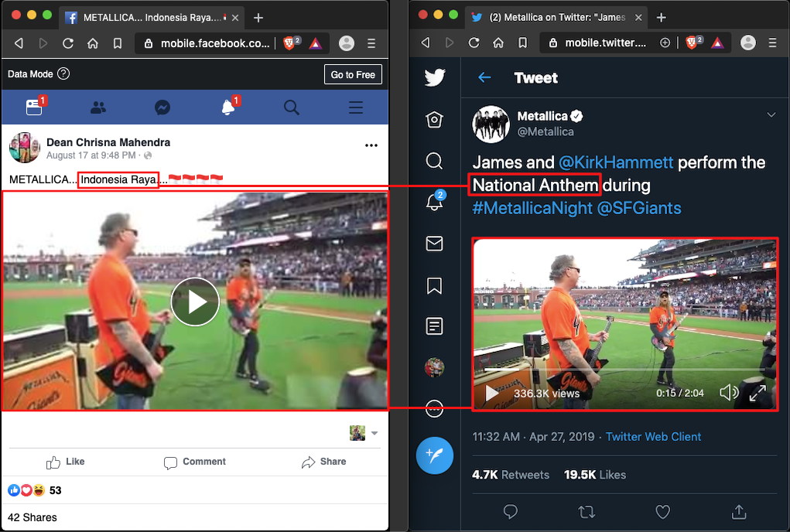Open Facebook hamburger menu
This screenshot has width=790, height=532.
356,107
